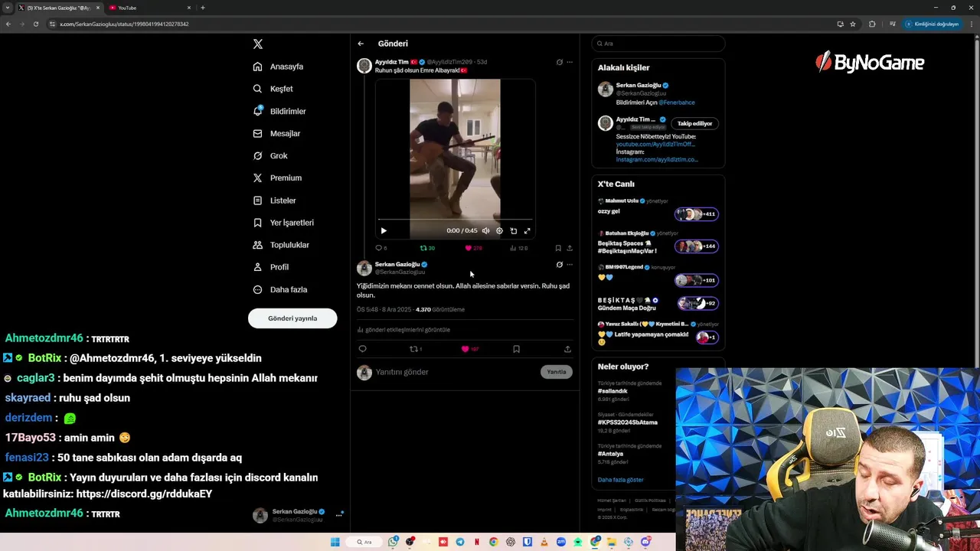Bookmark Serkan Gazioğlu post
Screen dimensions: 980x551
pos(516,349)
